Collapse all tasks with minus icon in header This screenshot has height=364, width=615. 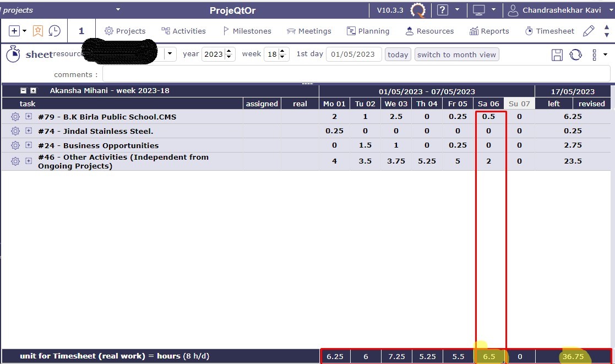[24, 91]
